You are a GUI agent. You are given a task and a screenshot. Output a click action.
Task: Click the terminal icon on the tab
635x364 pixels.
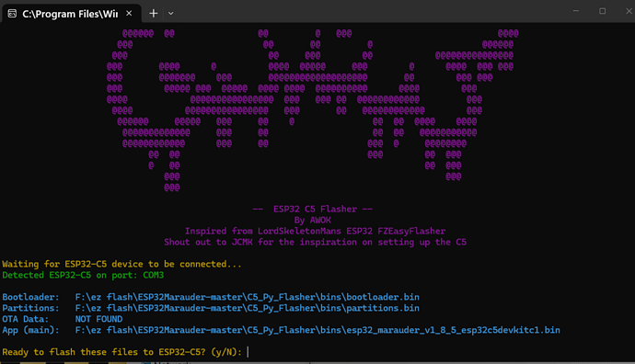click(12, 14)
